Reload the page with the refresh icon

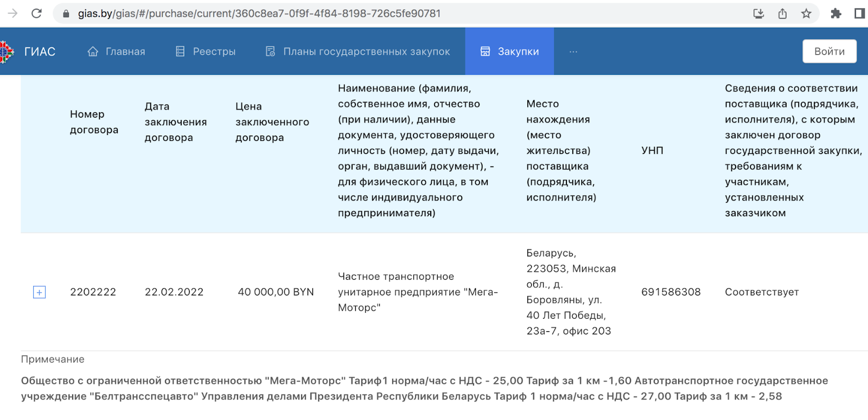click(x=36, y=14)
